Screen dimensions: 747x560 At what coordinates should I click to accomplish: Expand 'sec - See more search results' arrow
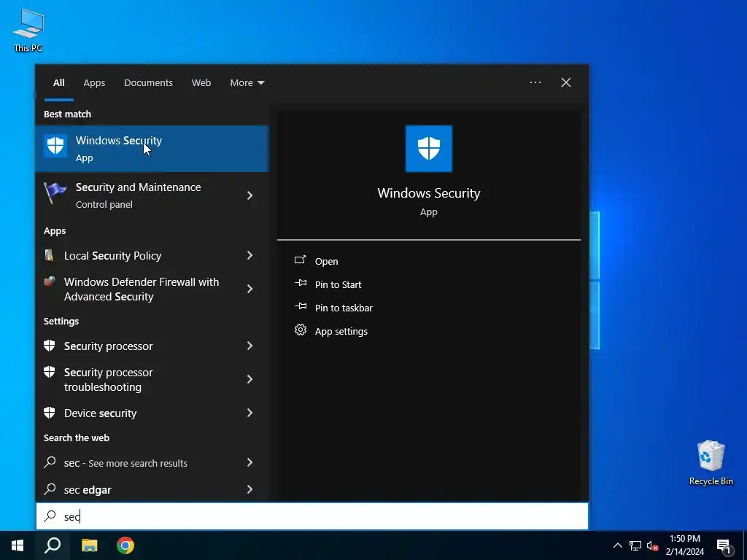coord(250,462)
